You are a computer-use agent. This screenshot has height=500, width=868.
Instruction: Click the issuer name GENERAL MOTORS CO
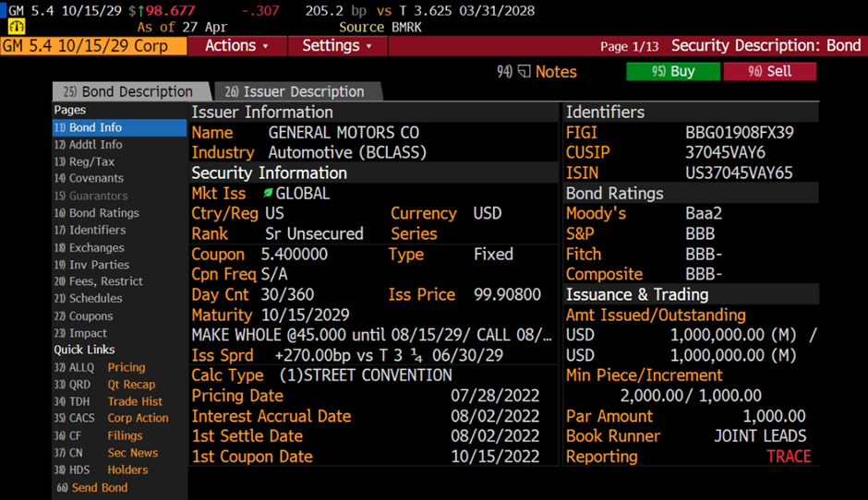coord(344,133)
